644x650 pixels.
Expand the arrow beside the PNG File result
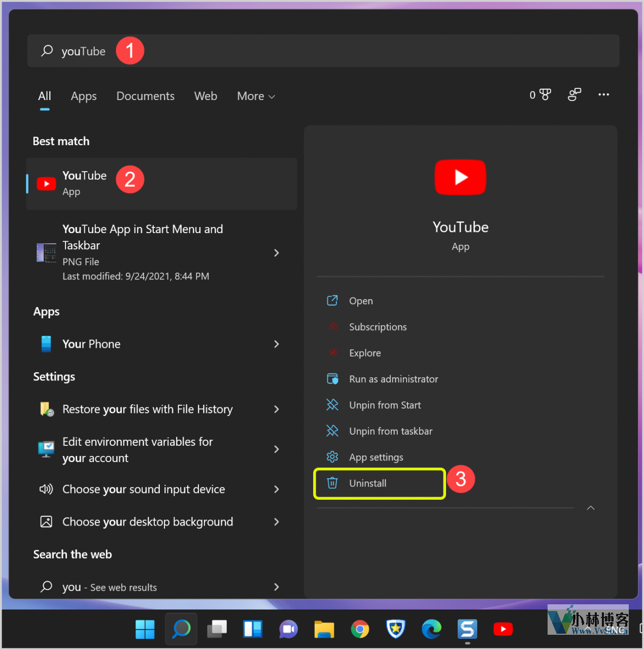click(277, 252)
